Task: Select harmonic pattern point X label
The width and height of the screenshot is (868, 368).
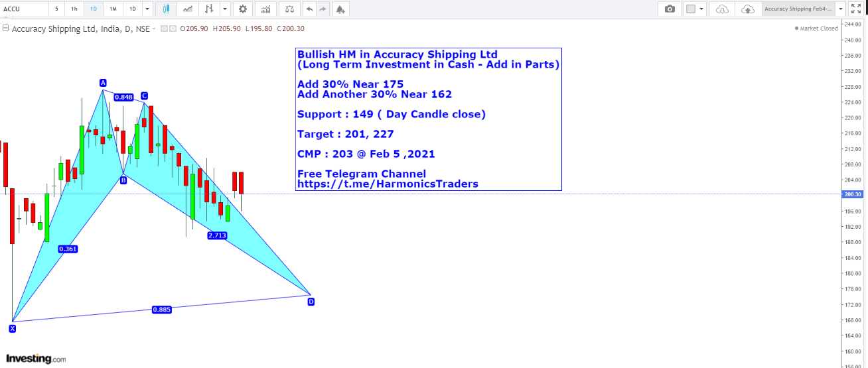Action: click(12, 328)
